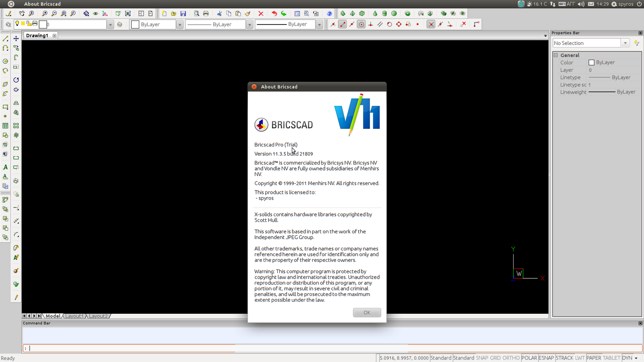Screen dimensions: 644x362
Task: Toggle the Intersection entity snap
Action: 431,25
